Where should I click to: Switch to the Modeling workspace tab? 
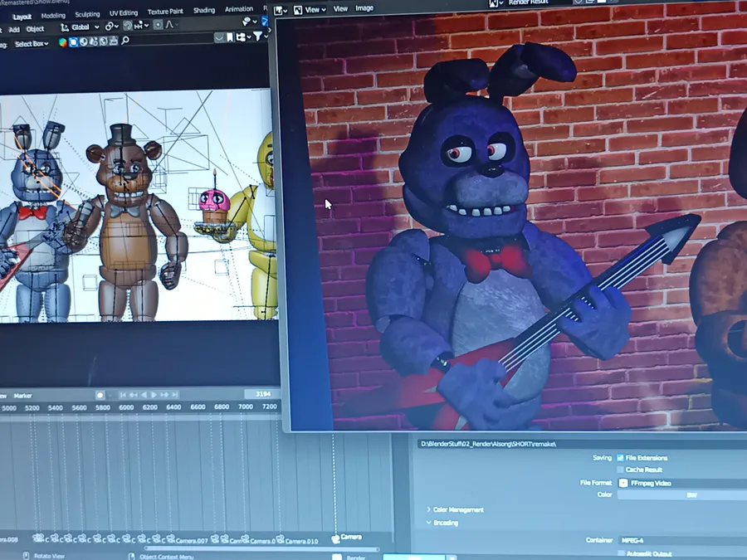(x=53, y=15)
